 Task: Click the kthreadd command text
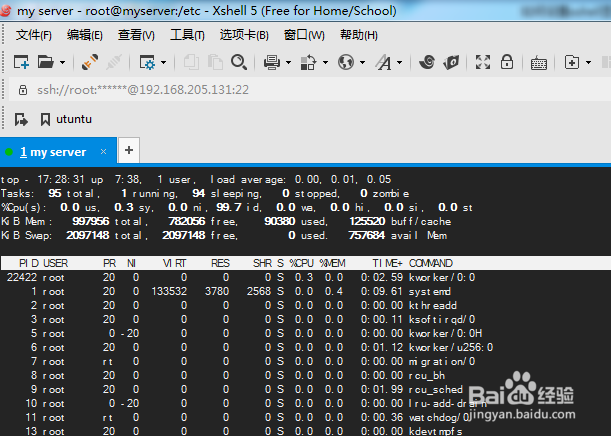click(433, 305)
